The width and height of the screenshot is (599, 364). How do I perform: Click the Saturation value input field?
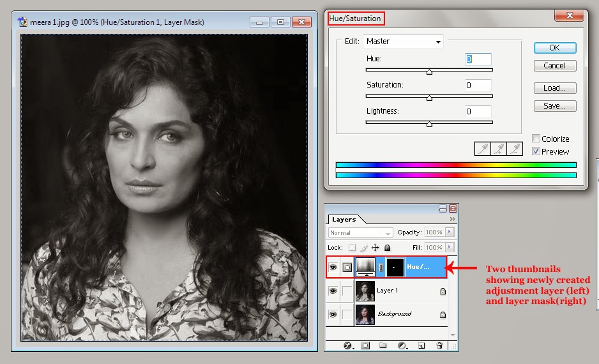[x=478, y=85]
